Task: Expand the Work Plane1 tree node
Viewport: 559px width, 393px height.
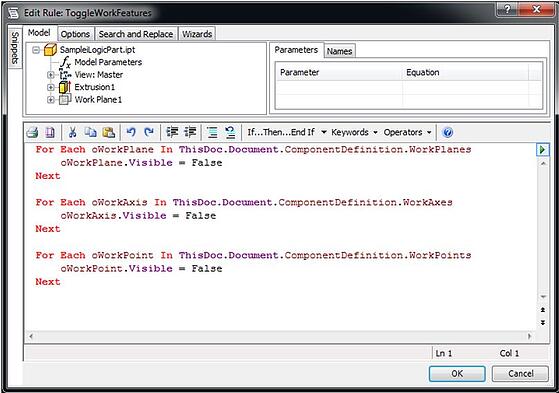Action: click(x=51, y=100)
